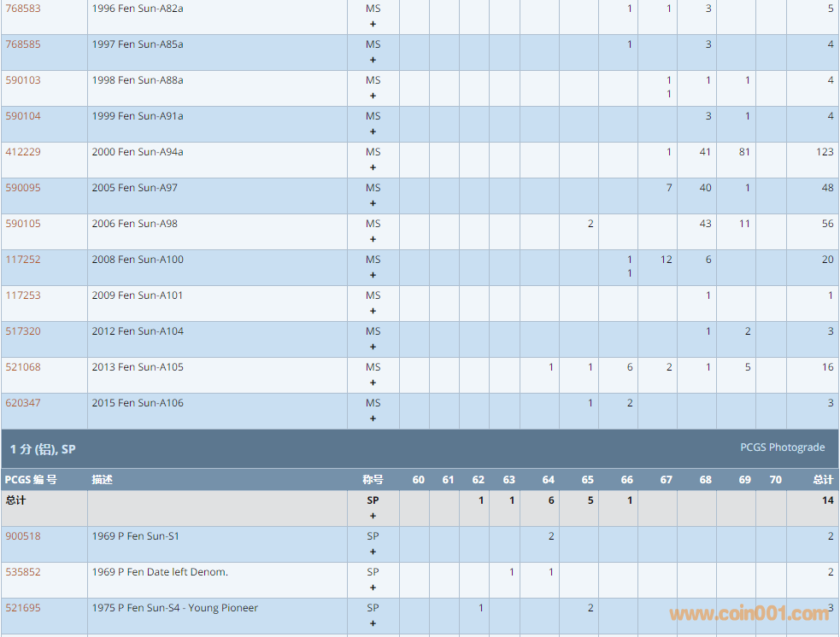Open coin entry 590103 link
This screenshot has height=637, width=840.
click(23, 80)
